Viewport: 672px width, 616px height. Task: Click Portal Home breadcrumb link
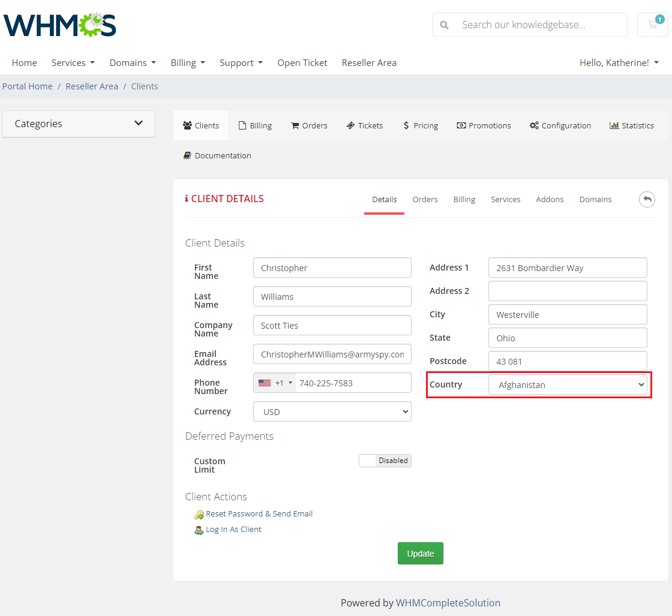click(x=28, y=86)
